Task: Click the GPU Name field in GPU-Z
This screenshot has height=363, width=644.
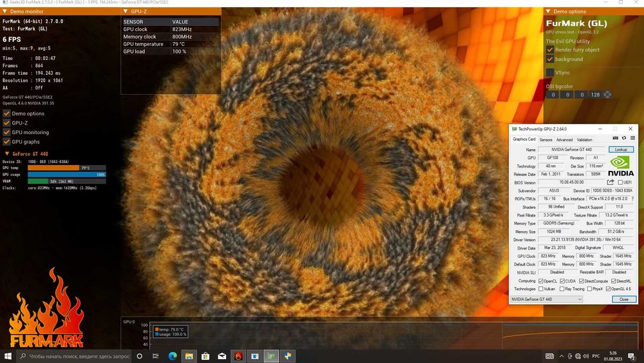Action: tap(571, 150)
